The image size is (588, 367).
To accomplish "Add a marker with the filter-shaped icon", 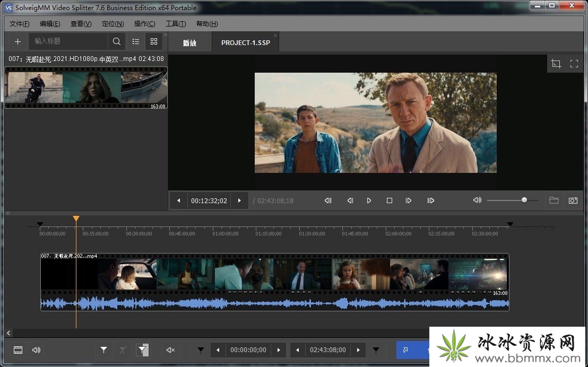I will 103,350.
